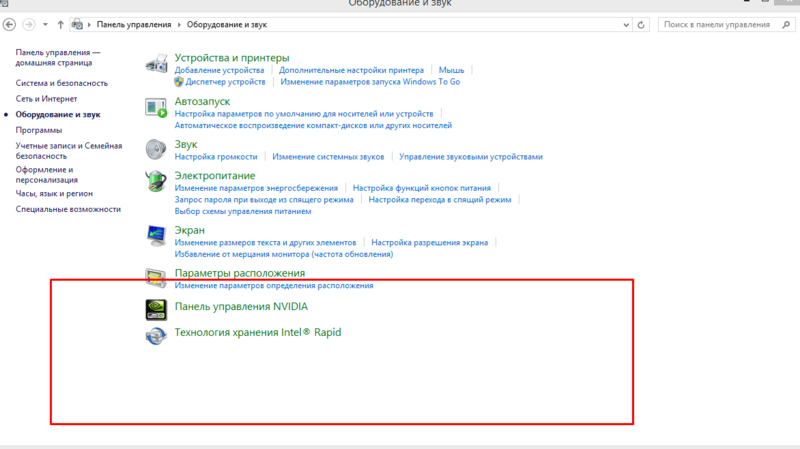The image size is (800, 449).
Task: Open Панель управления NVIDIA link
Action: click(241, 307)
